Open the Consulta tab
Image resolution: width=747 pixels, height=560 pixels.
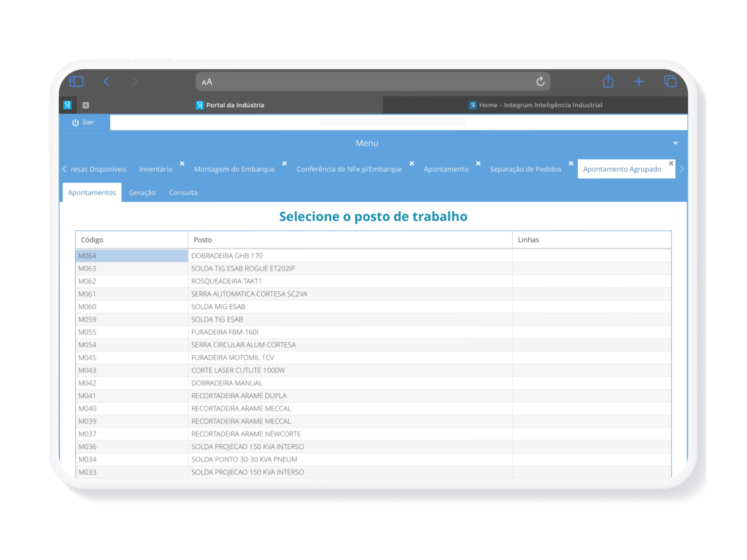coord(183,192)
